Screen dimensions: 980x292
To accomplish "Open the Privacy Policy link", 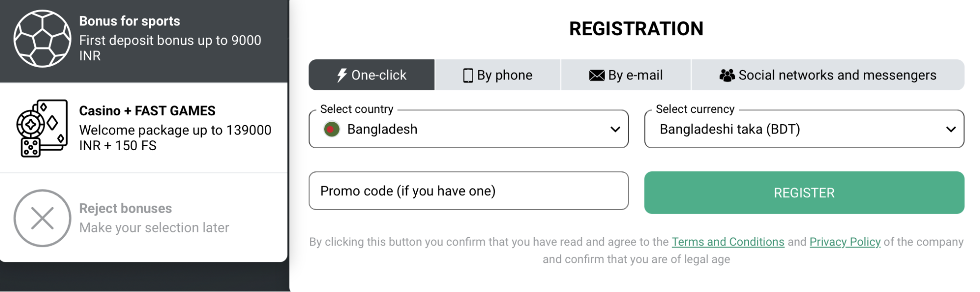I will (845, 242).
